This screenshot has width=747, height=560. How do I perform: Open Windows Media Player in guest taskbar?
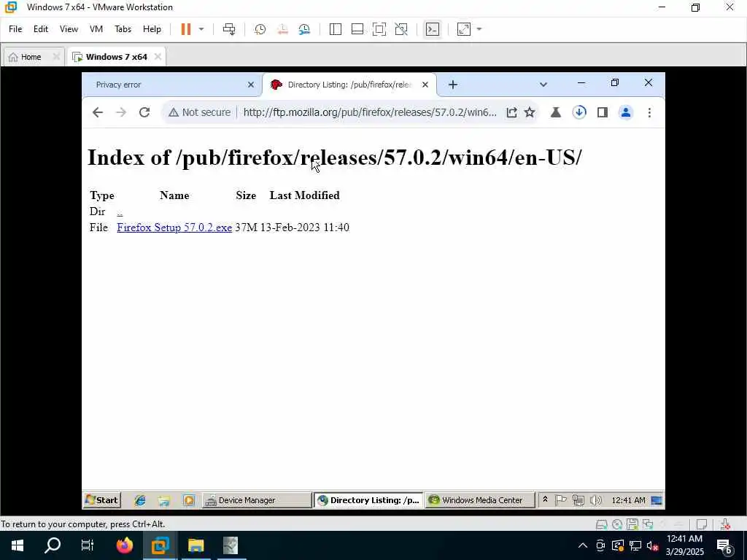point(189,500)
